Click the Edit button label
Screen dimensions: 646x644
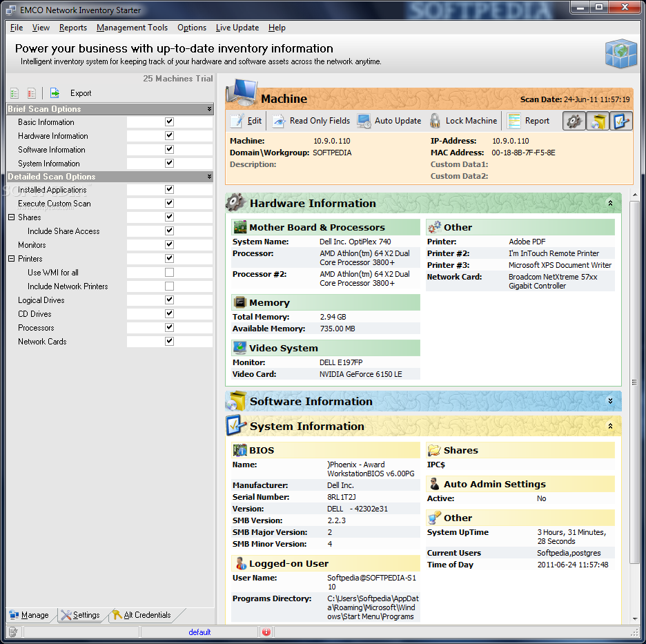point(255,121)
